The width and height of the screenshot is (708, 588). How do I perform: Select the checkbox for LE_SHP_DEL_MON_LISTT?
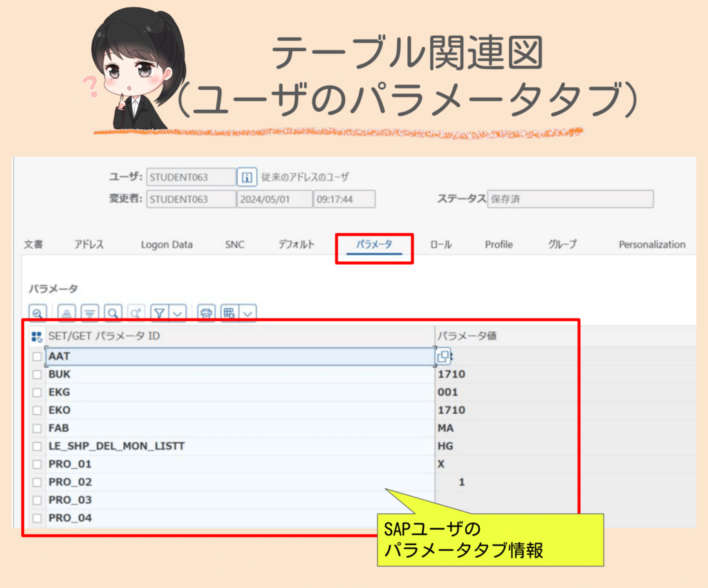[x=37, y=446]
